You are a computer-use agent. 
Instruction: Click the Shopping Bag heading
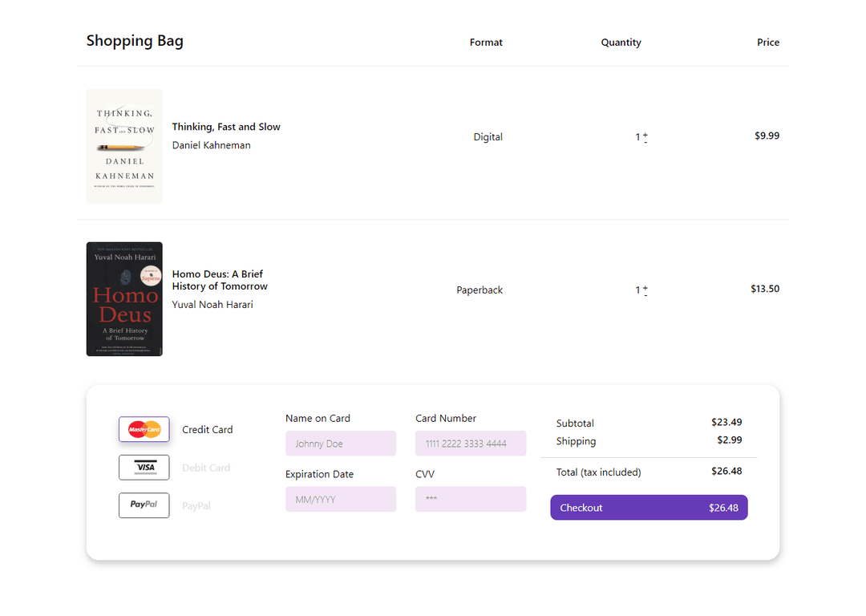point(135,40)
